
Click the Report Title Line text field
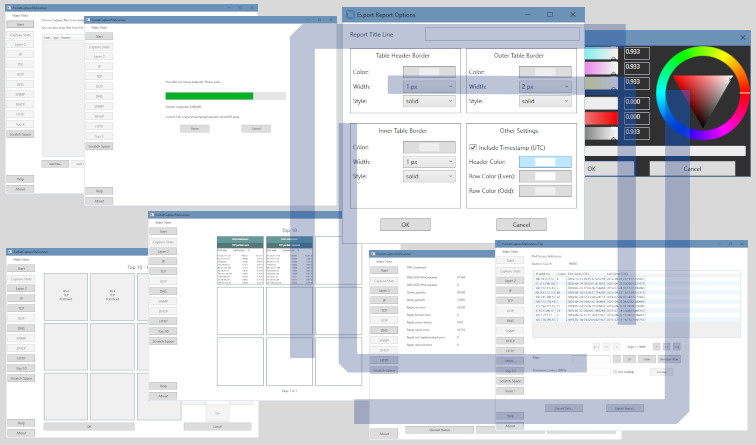pyautogui.click(x=502, y=34)
